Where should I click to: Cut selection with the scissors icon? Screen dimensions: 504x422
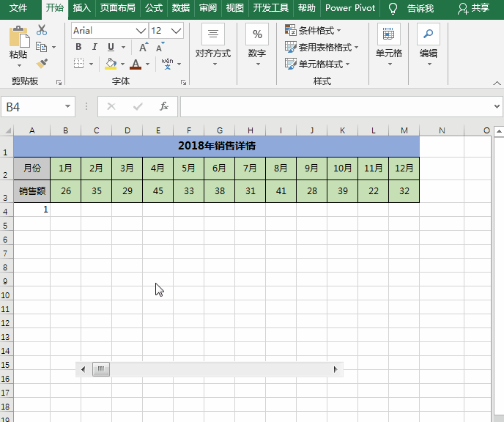42,30
